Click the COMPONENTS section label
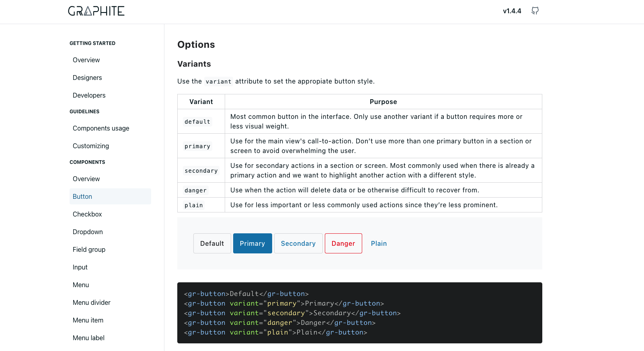 coord(87,162)
